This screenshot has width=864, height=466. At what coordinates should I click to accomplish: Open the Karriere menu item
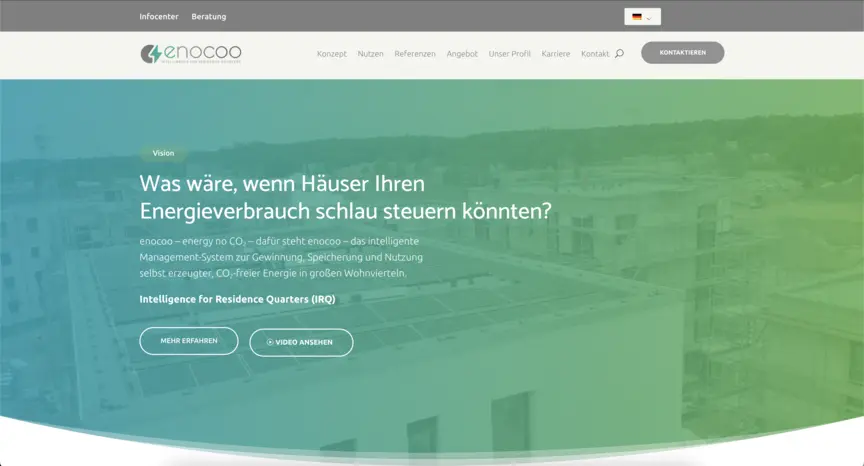(555, 53)
